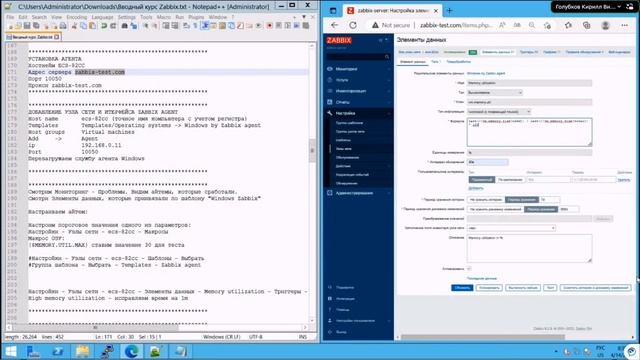Click the Тест button
This screenshot has height=360, width=640.
coord(550,288)
